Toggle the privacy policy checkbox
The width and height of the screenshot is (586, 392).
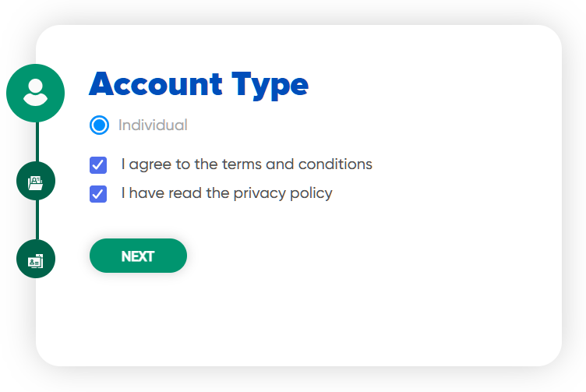98,194
